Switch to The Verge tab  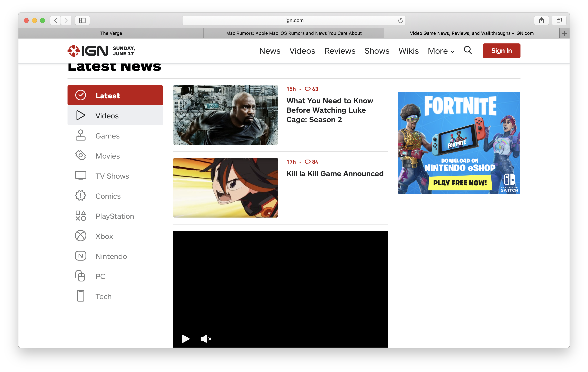[111, 33]
